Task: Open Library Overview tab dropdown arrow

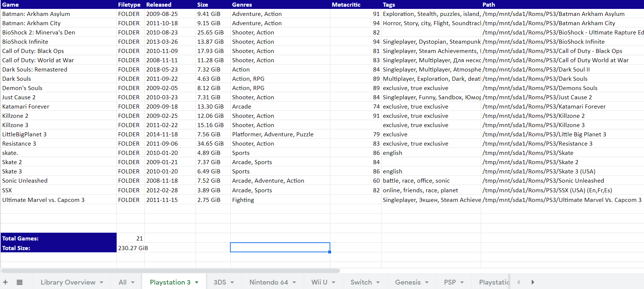Action: click(x=101, y=282)
